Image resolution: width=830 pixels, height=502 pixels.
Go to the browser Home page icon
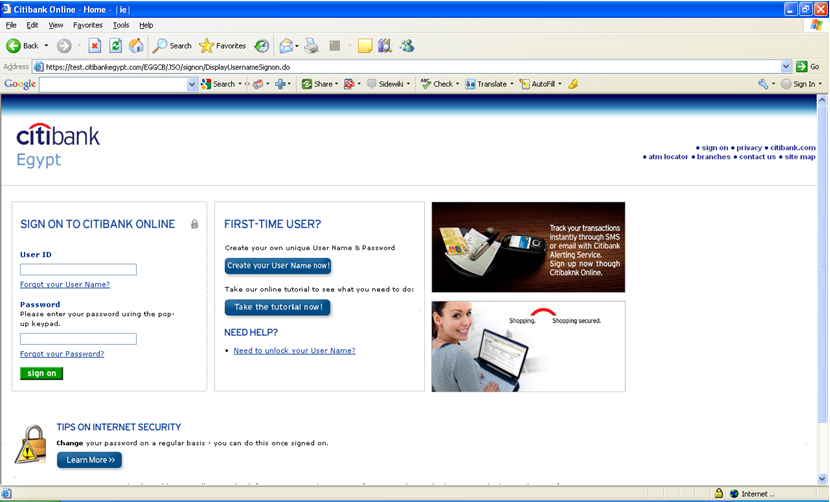pyautogui.click(x=135, y=46)
